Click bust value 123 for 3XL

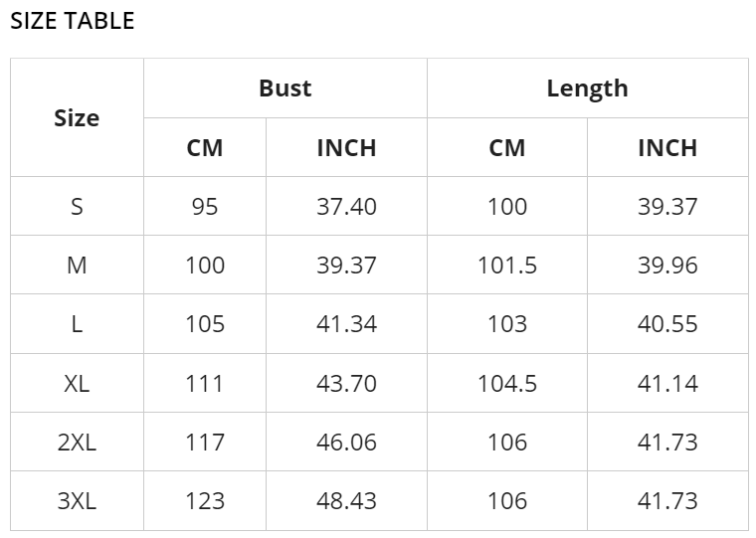coord(205,500)
